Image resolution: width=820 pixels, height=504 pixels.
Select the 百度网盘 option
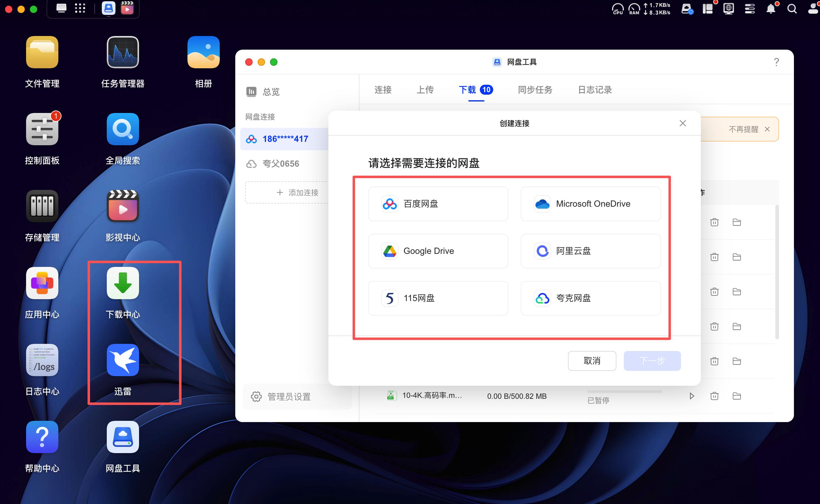[438, 204]
